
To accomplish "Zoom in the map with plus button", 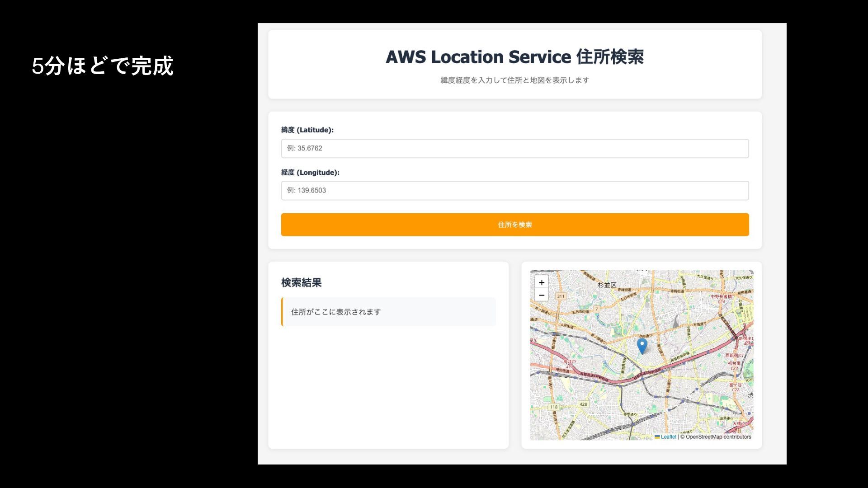I will click(x=541, y=282).
